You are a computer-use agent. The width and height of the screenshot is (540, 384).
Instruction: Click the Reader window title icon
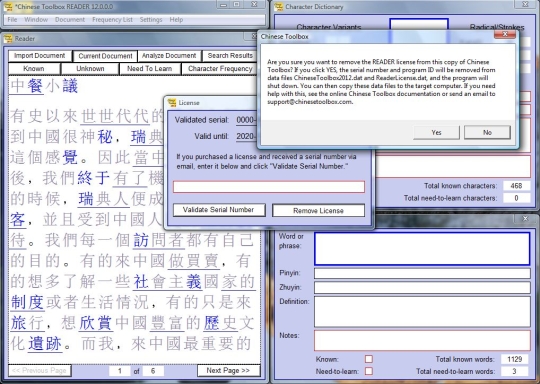pos(8,39)
